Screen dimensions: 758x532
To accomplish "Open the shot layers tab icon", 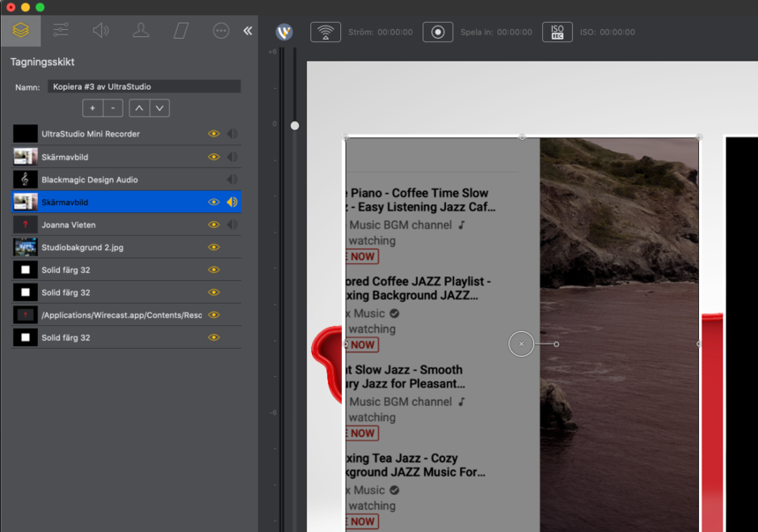I will [x=20, y=31].
